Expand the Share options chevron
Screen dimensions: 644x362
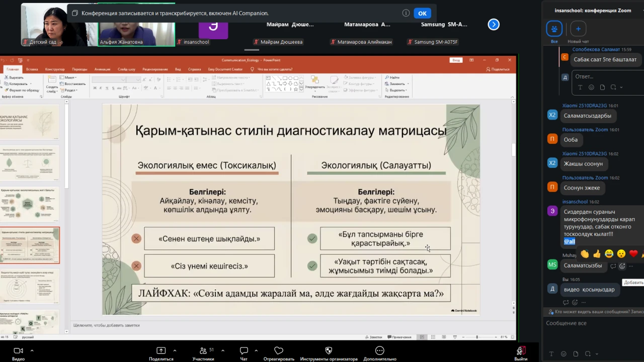click(175, 350)
